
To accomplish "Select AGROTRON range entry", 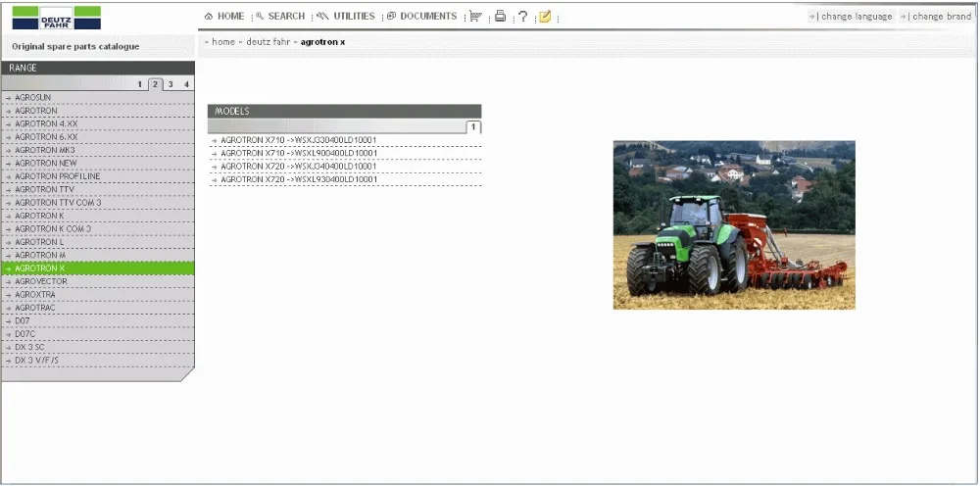I will [97, 111].
